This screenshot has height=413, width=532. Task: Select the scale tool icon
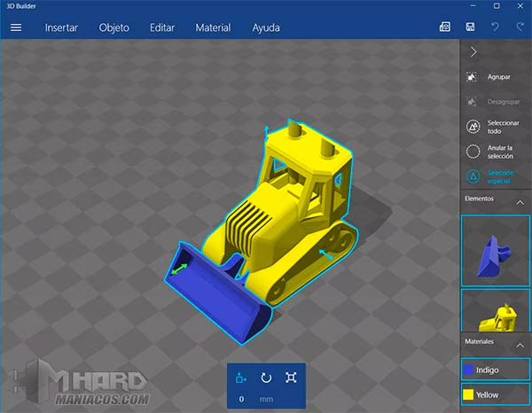291,378
